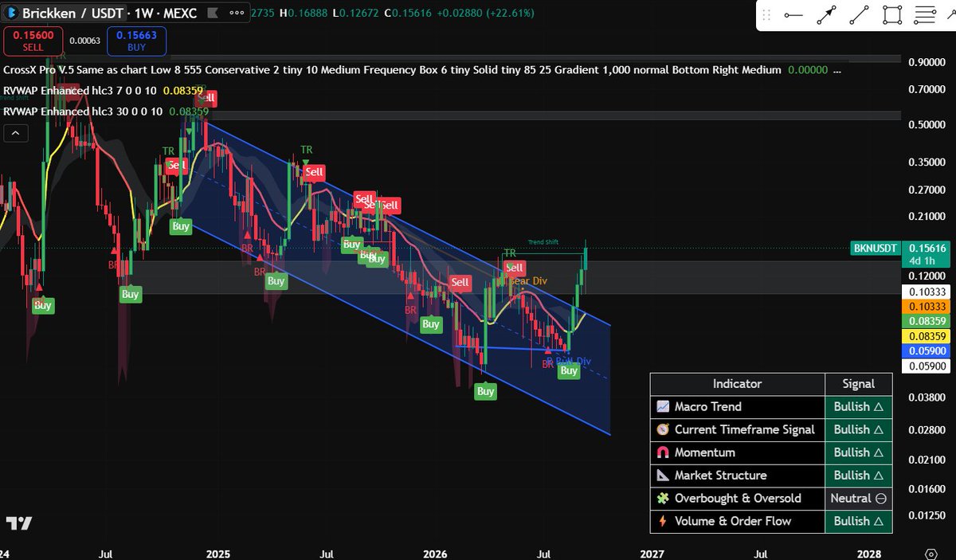This screenshot has width=956, height=560.
Task: Select the arrow line drawing tool
Action: [826, 15]
